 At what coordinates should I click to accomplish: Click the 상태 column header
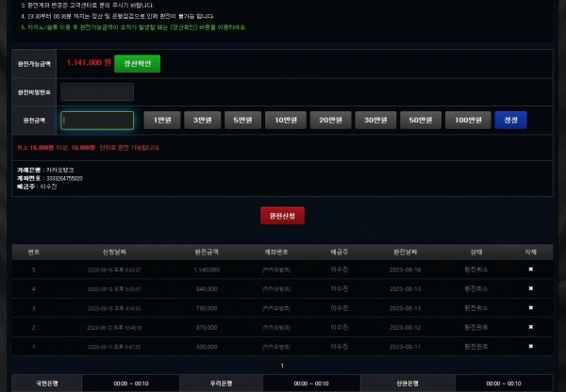(476, 253)
